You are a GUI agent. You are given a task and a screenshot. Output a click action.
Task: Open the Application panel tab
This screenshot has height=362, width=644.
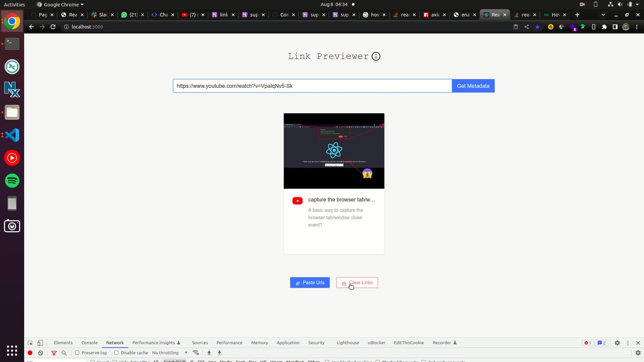tap(288, 343)
